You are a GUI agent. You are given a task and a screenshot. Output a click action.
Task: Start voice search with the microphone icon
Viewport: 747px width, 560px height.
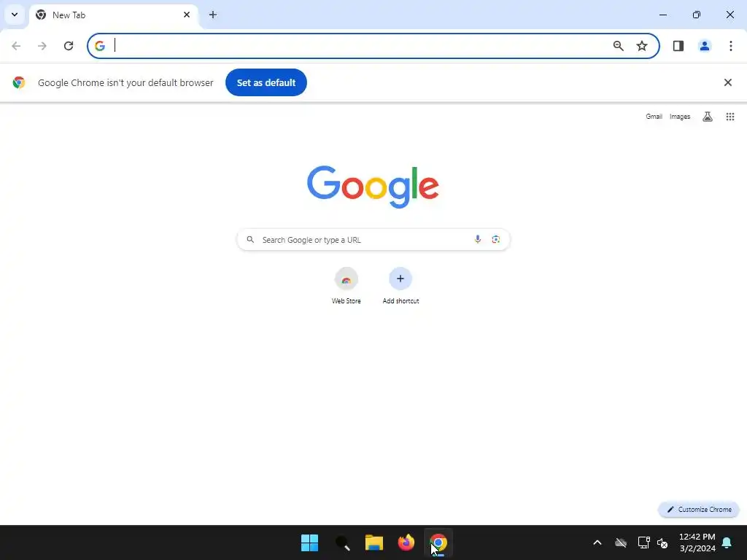[x=477, y=239]
